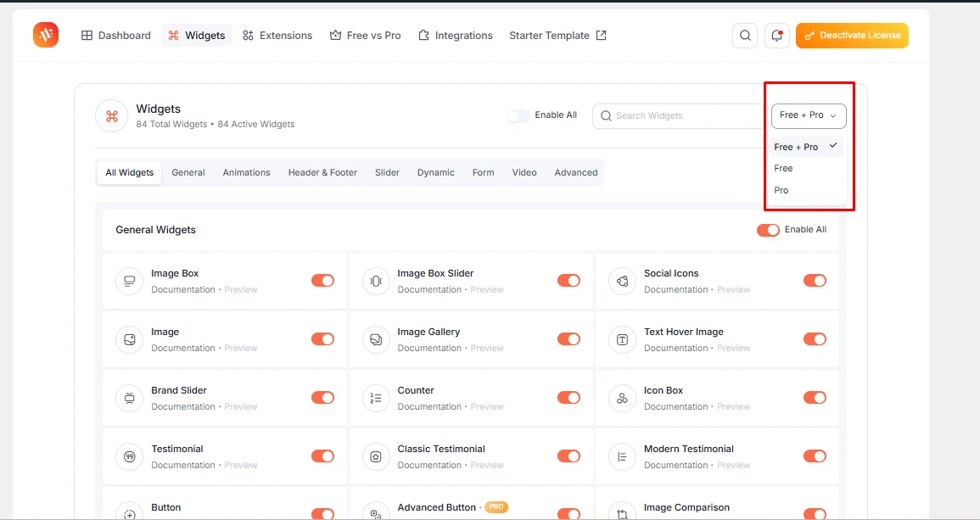Disable the Testimonial widget toggle
Viewport: 980px width, 520px height.
tap(322, 456)
